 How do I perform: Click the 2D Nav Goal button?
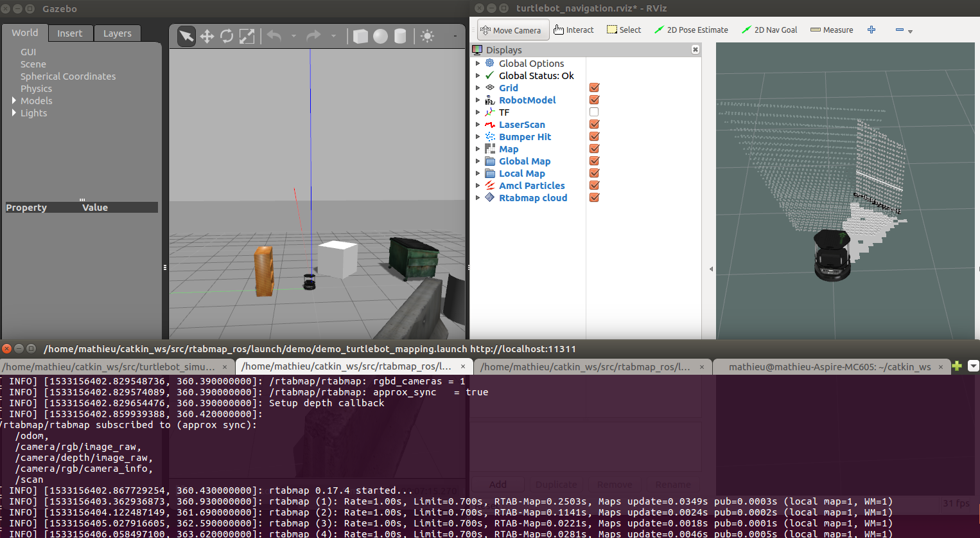[x=769, y=30]
